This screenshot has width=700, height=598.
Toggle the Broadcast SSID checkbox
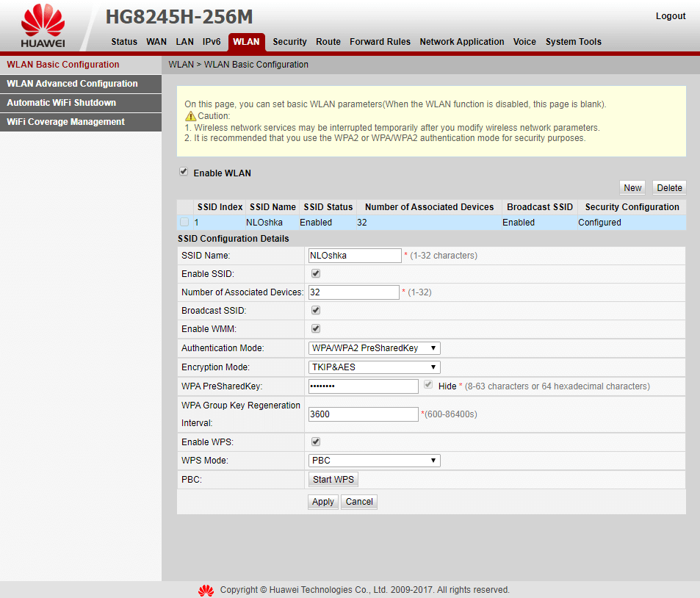tap(316, 310)
